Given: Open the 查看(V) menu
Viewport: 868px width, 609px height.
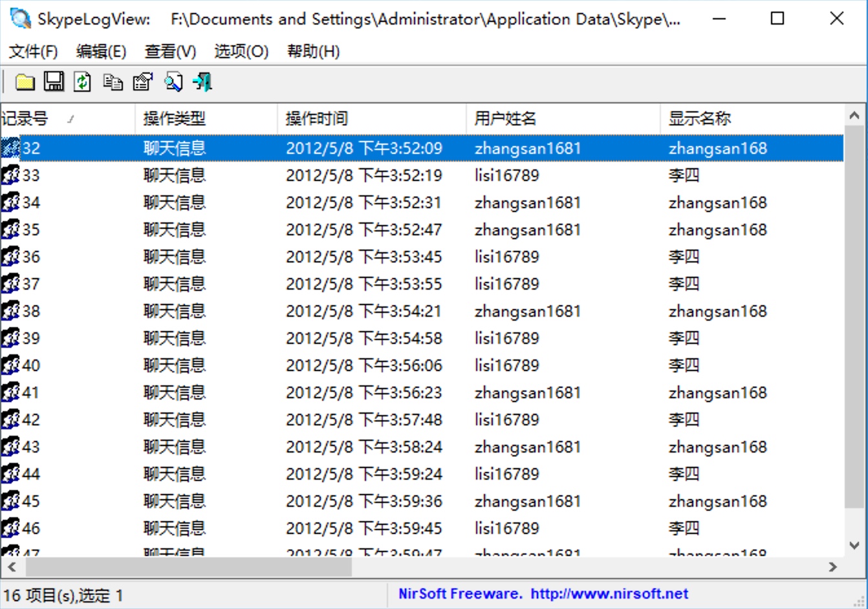Looking at the screenshot, I should point(169,51).
